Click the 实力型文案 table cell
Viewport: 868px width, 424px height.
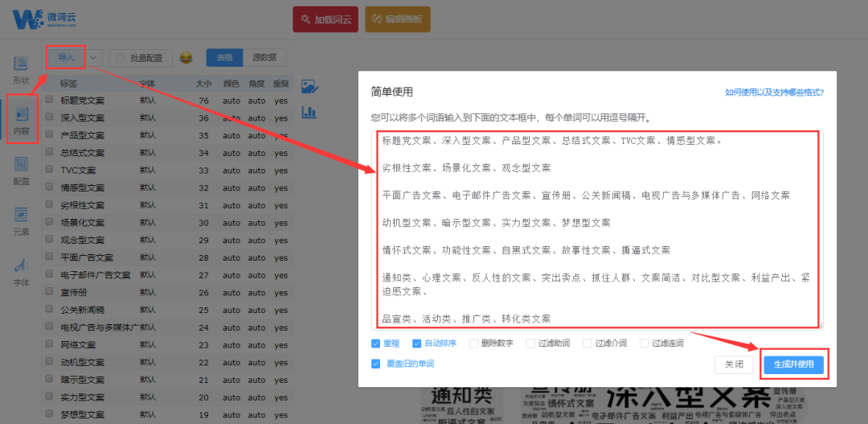coord(83,397)
